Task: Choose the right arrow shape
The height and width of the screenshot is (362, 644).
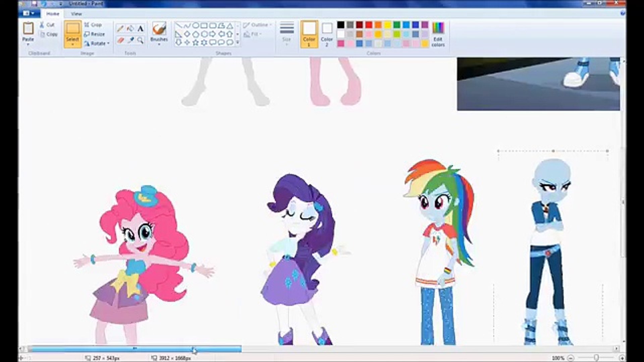Action: point(213,34)
